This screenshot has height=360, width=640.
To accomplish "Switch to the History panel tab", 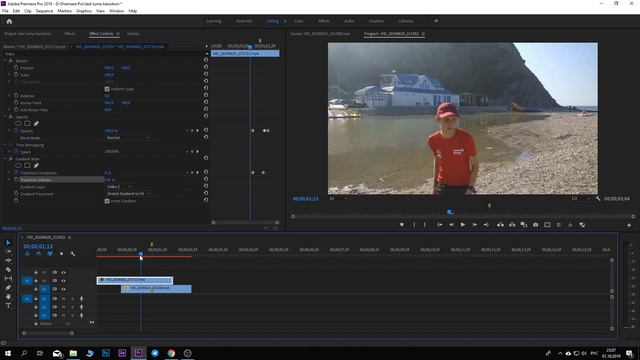I will pos(133,34).
